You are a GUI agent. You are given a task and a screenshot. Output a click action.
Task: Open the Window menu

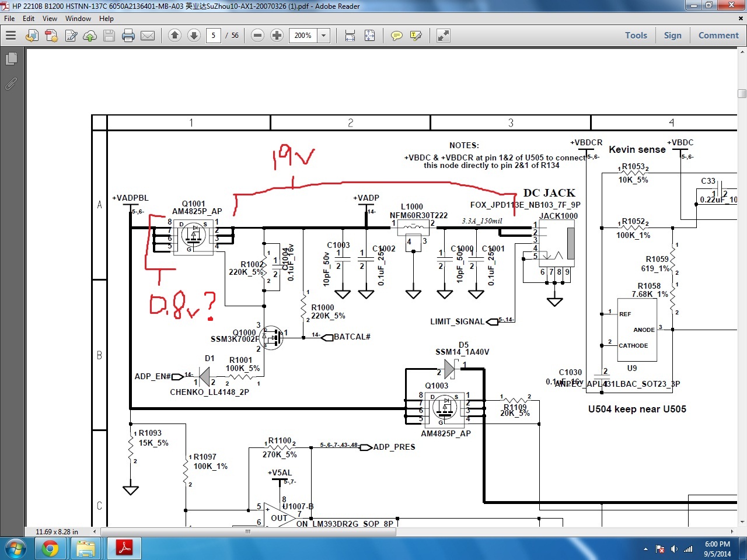point(78,19)
